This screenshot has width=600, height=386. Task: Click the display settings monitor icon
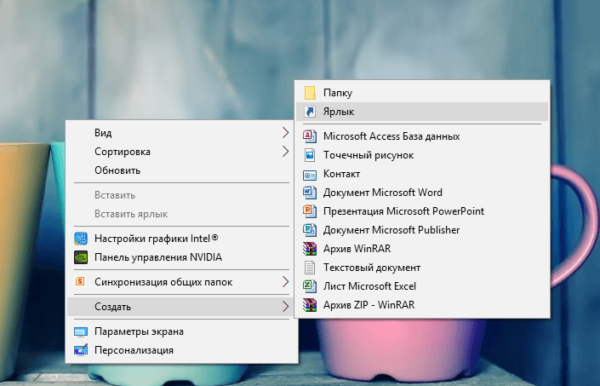[x=81, y=332]
